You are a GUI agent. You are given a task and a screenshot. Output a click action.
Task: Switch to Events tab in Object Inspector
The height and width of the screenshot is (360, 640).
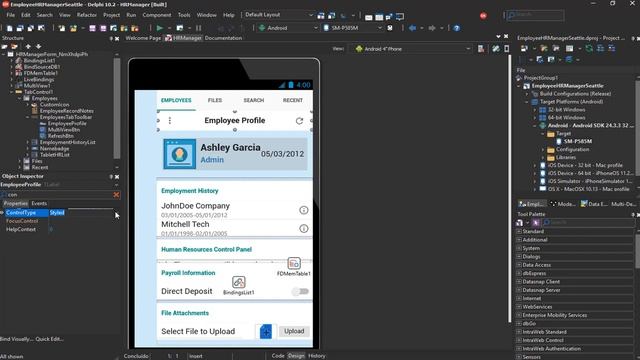tap(39, 203)
